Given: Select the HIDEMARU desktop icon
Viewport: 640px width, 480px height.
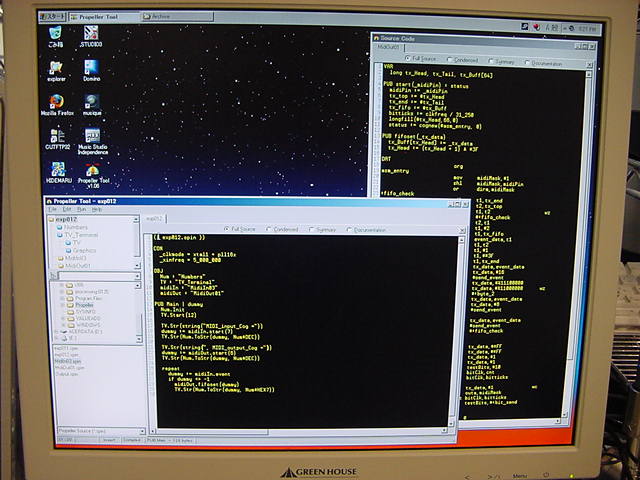Looking at the screenshot, I should (x=58, y=172).
